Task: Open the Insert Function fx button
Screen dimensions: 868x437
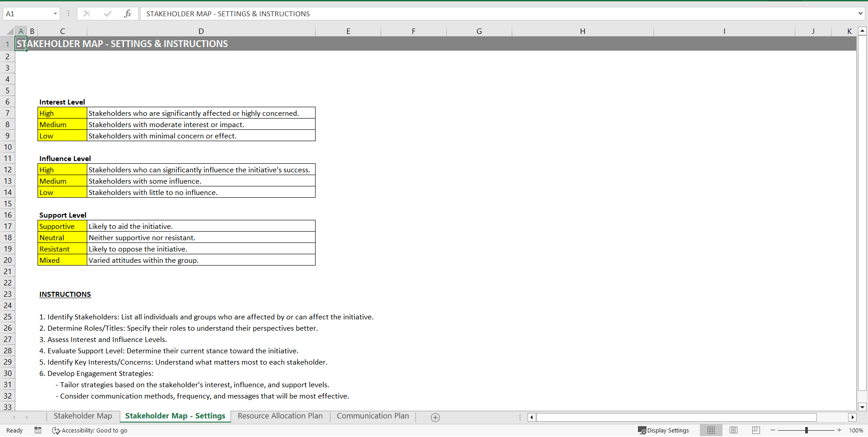Action: point(127,14)
